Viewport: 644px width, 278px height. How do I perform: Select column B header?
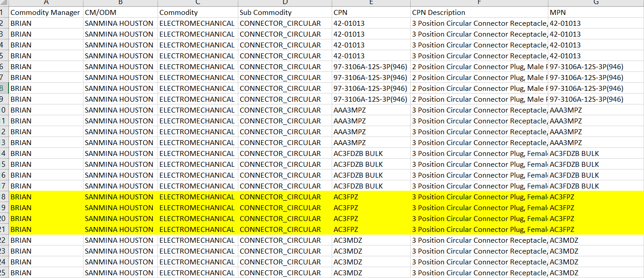pyautogui.click(x=120, y=3)
